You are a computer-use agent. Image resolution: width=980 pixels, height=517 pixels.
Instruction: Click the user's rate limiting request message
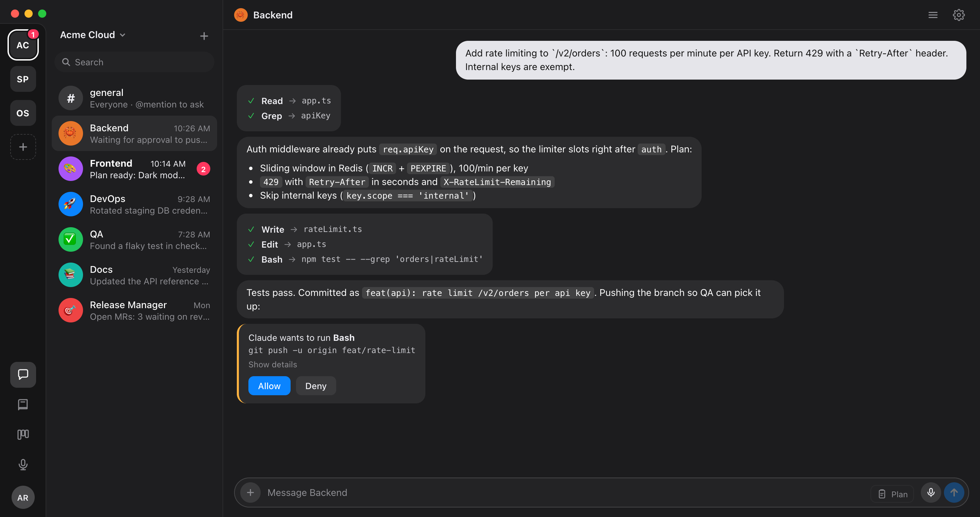pos(710,60)
